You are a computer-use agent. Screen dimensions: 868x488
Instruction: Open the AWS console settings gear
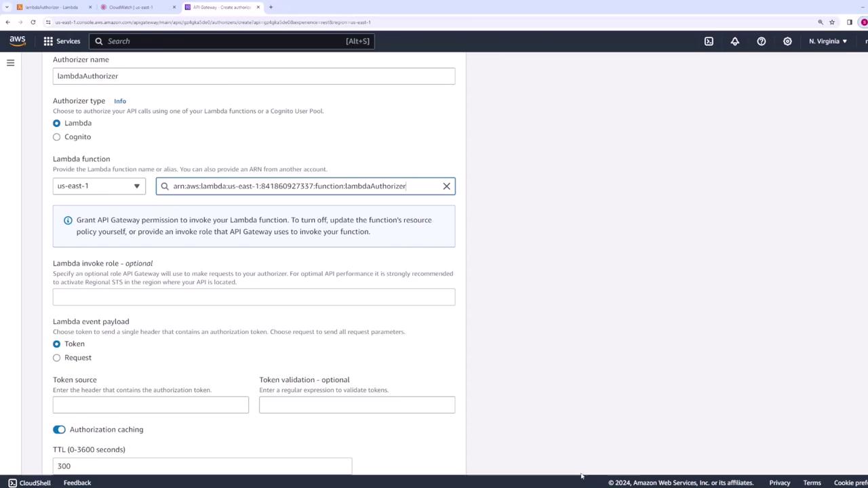coord(787,41)
